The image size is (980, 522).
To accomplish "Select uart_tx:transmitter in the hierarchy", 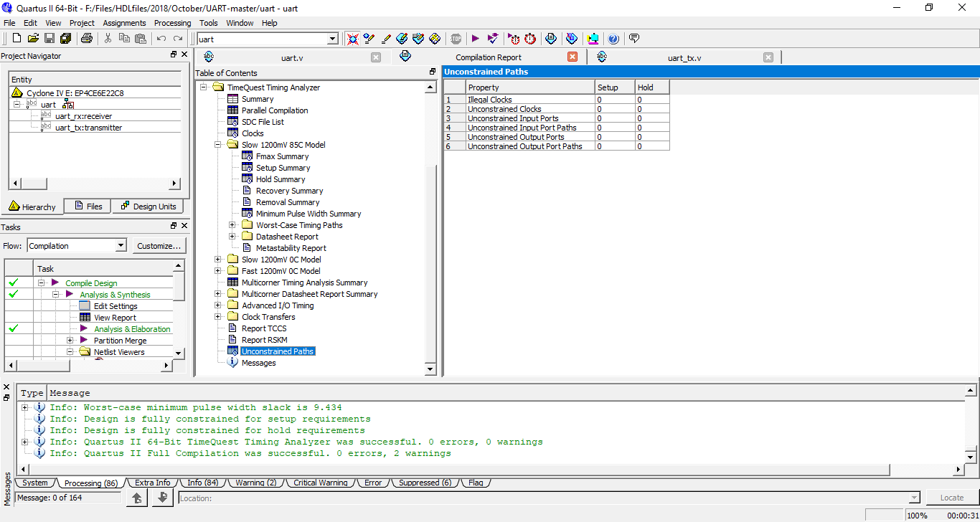I will pyautogui.click(x=88, y=128).
